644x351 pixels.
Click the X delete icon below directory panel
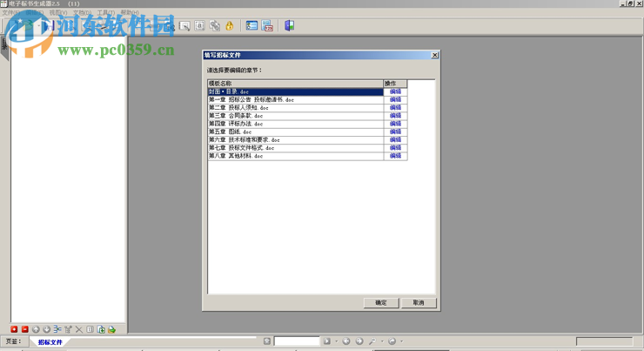(x=79, y=329)
